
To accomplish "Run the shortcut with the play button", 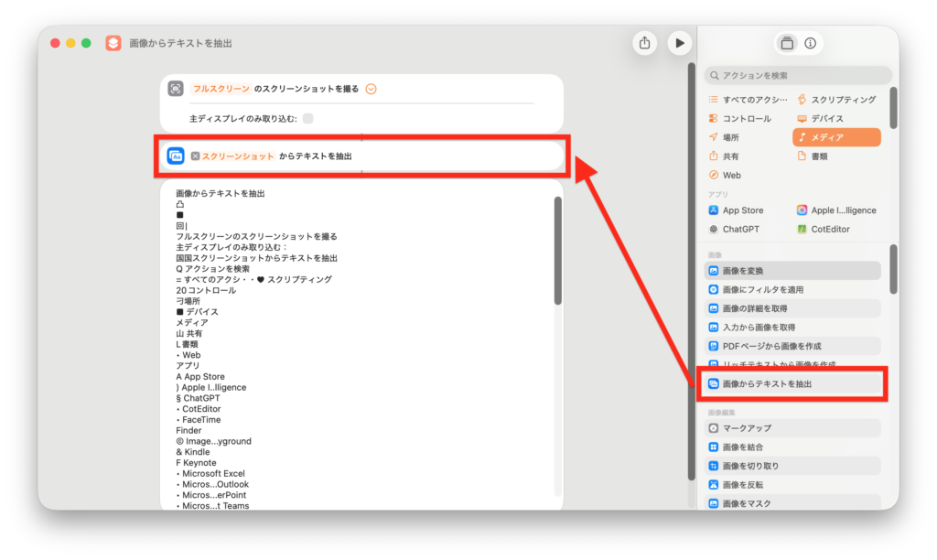I will coord(679,43).
